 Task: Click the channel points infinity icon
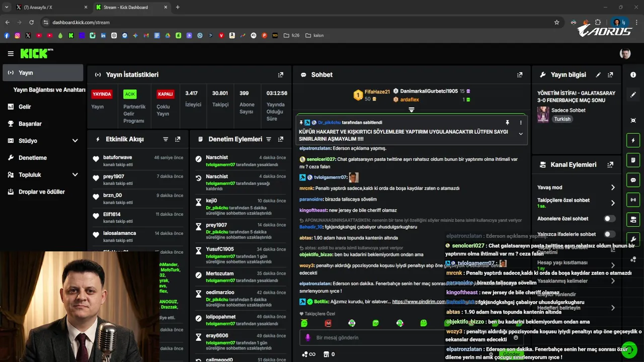pos(308,354)
